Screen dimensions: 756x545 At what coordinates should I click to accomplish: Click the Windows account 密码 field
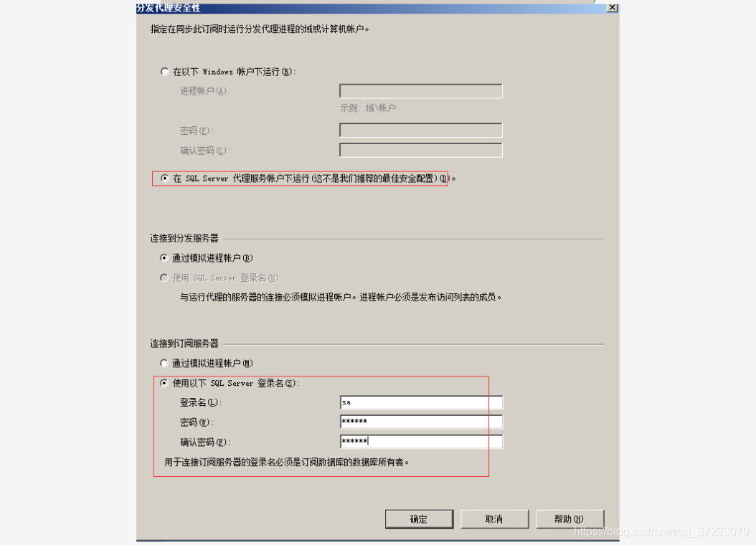click(x=420, y=130)
